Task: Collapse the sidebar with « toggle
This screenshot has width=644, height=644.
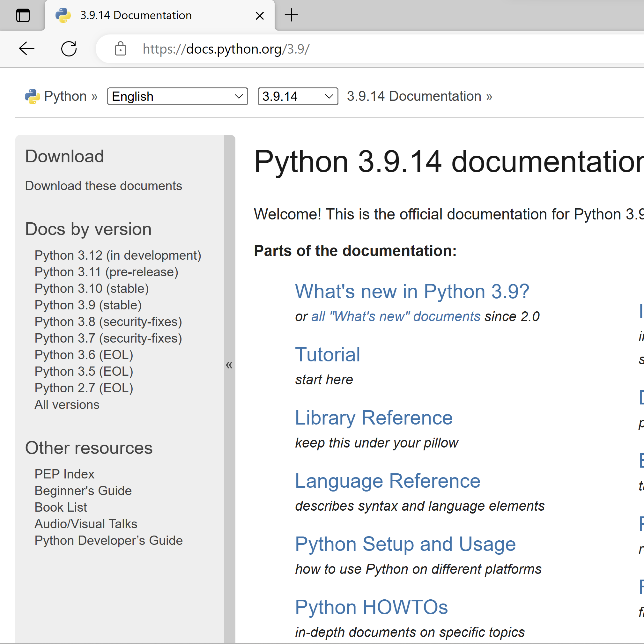Action: [229, 365]
